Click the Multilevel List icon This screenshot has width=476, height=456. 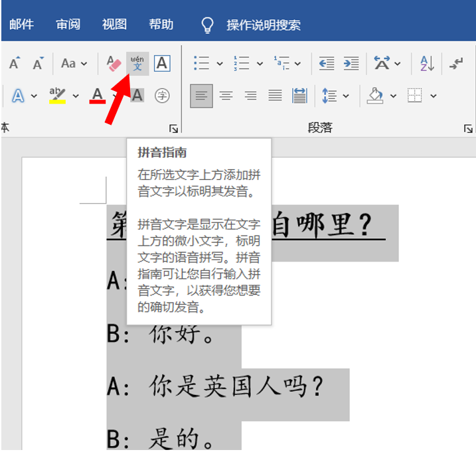281,64
